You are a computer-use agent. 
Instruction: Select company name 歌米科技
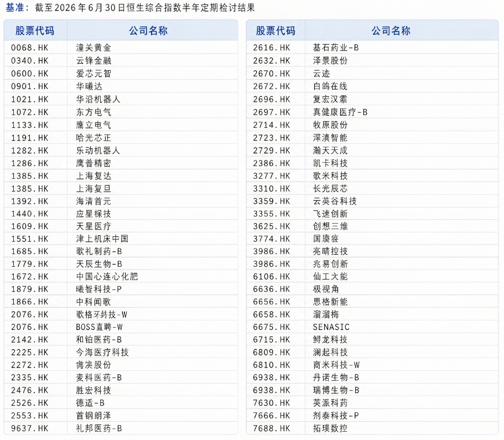[x=330, y=176]
